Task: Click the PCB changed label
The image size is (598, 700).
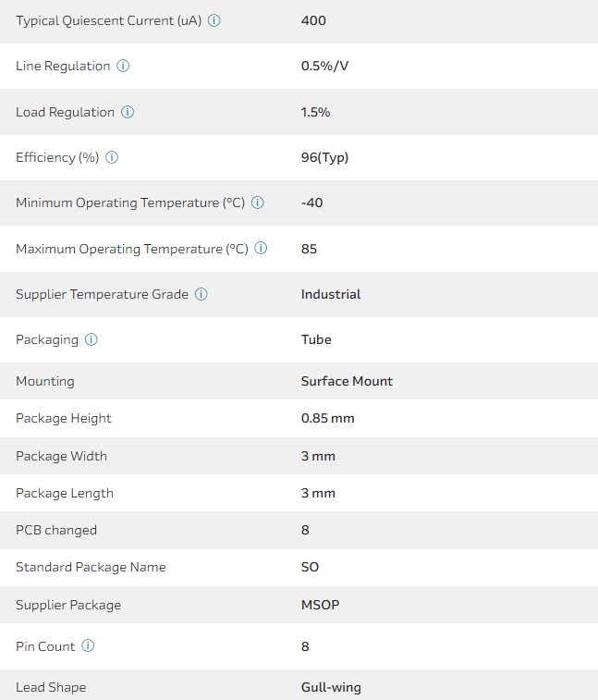Action: (x=56, y=530)
